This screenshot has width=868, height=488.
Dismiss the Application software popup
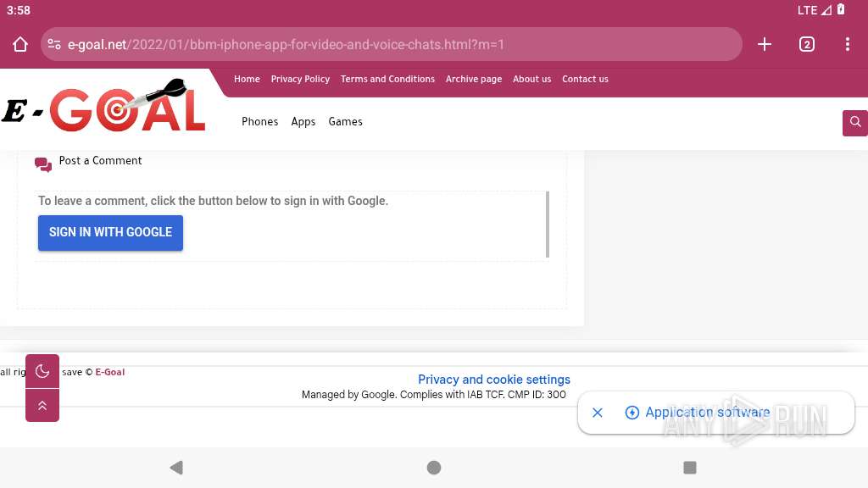[598, 413]
